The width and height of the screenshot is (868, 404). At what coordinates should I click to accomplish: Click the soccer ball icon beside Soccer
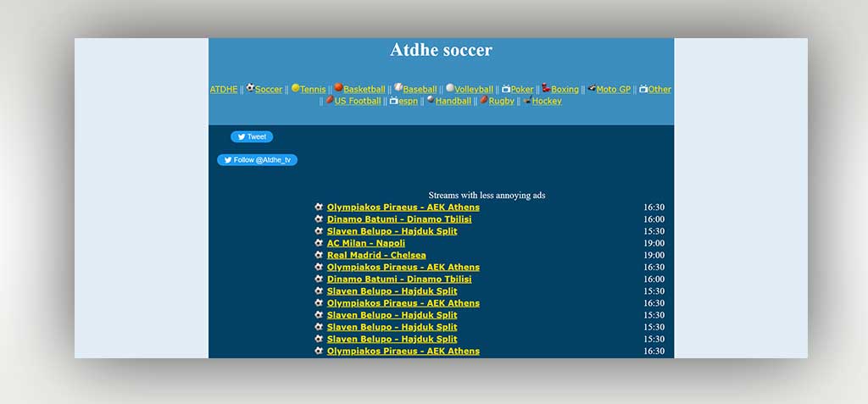(x=250, y=87)
